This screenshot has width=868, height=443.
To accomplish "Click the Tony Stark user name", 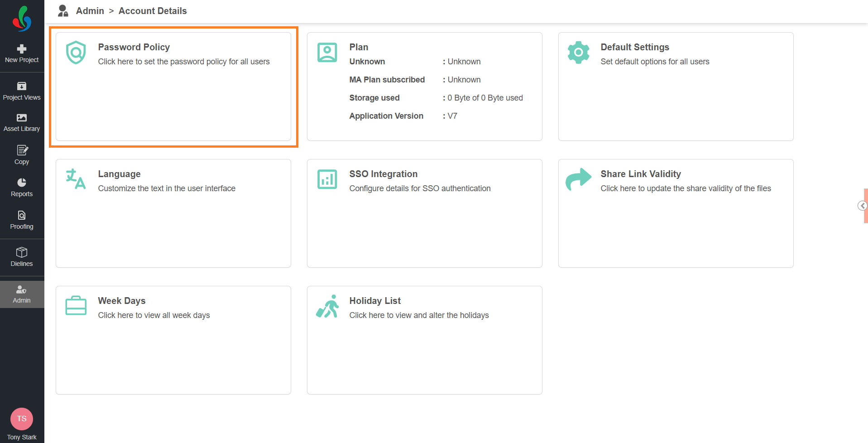I will click(22, 437).
